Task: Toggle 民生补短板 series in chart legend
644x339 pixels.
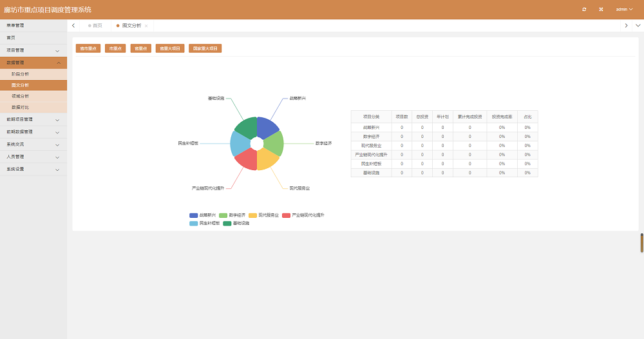Action: pyautogui.click(x=204, y=223)
